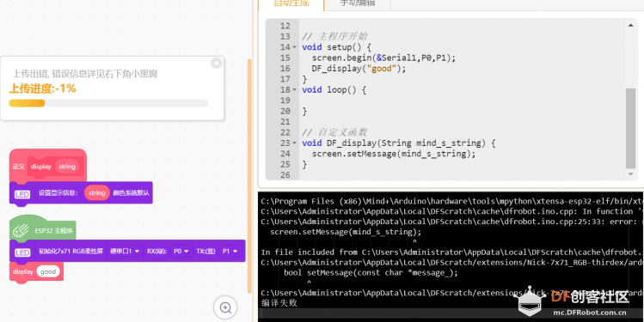Screen dimensions: 644x322
Task: Select the 定义 display definition block
Action: [47, 166]
